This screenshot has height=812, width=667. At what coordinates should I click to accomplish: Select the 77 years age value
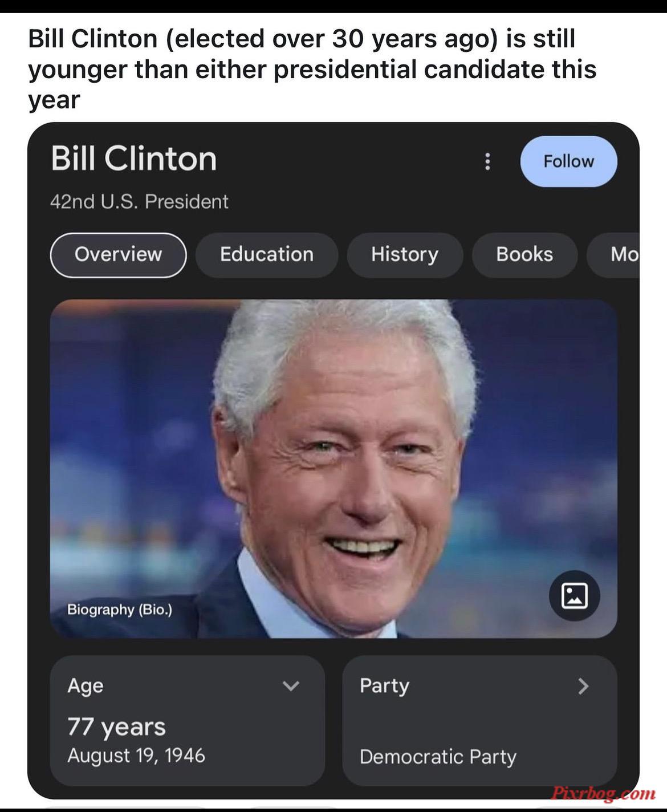click(117, 727)
